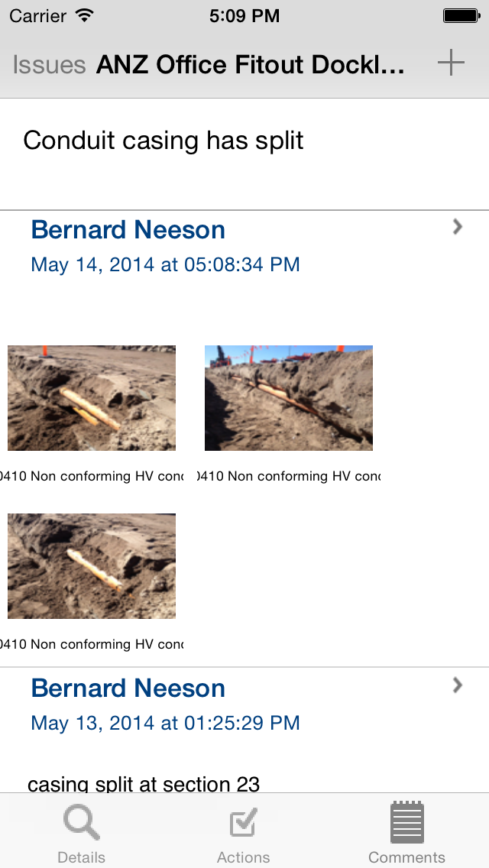Image resolution: width=489 pixels, height=868 pixels.
Task: Tap the Wi-Fi icon in status bar
Action: point(85,15)
